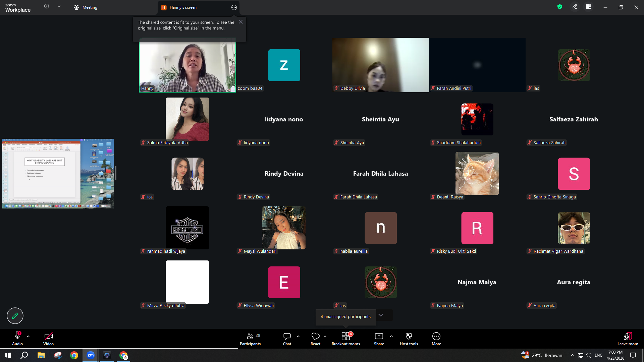644x362 pixels.
Task: Click the ica participant avatar
Action: [x=187, y=174]
